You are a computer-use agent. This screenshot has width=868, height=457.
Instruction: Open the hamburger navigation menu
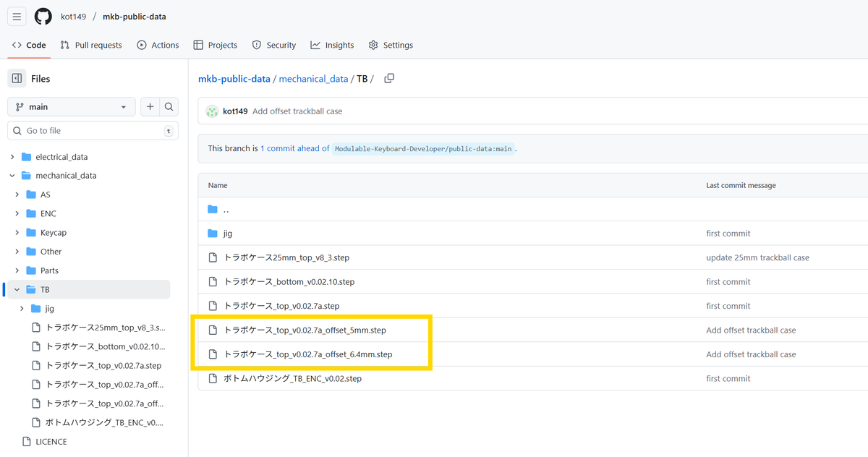click(17, 16)
